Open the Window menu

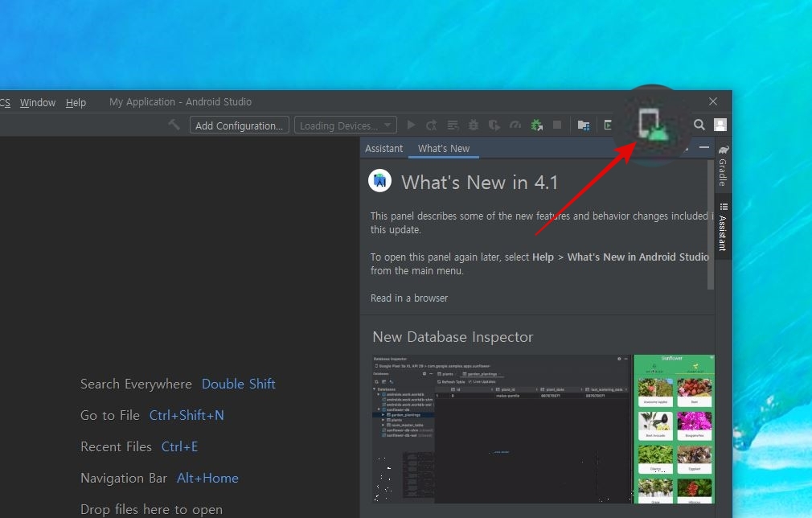click(x=38, y=103)
